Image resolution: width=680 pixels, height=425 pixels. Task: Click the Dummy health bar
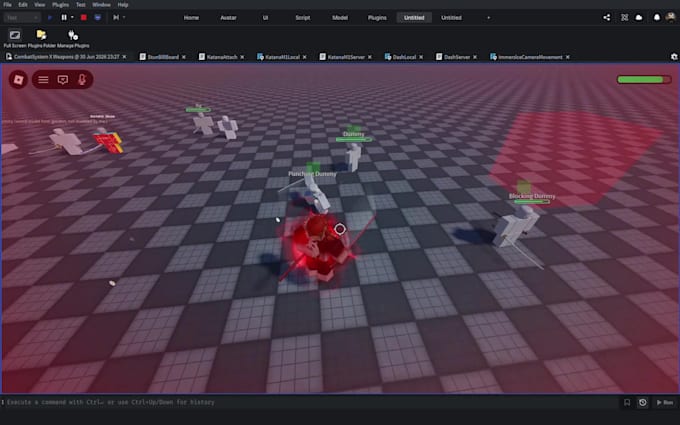353,140
